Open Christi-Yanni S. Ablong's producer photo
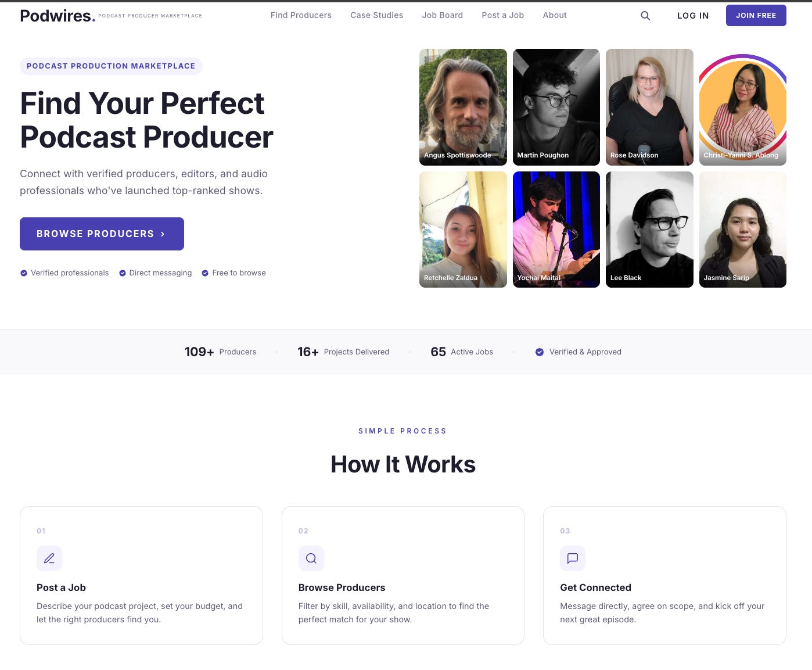The image size is (812, 670). 743,107
